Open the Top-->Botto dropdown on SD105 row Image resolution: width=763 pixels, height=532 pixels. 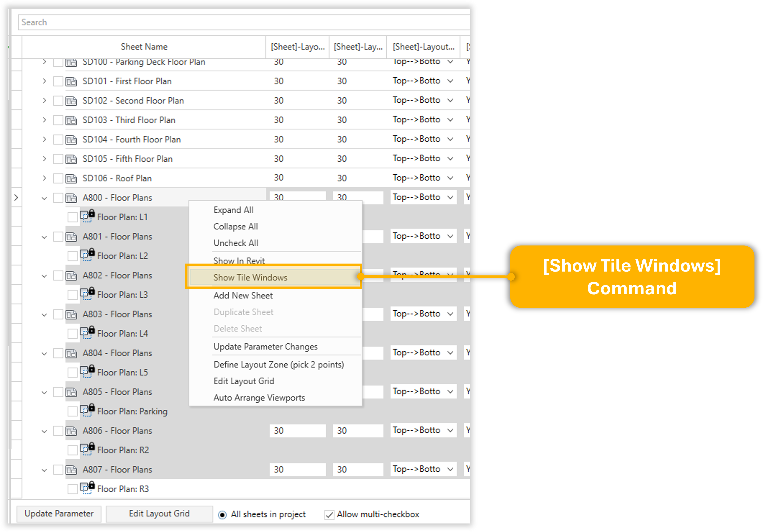(x=450, y=158)
